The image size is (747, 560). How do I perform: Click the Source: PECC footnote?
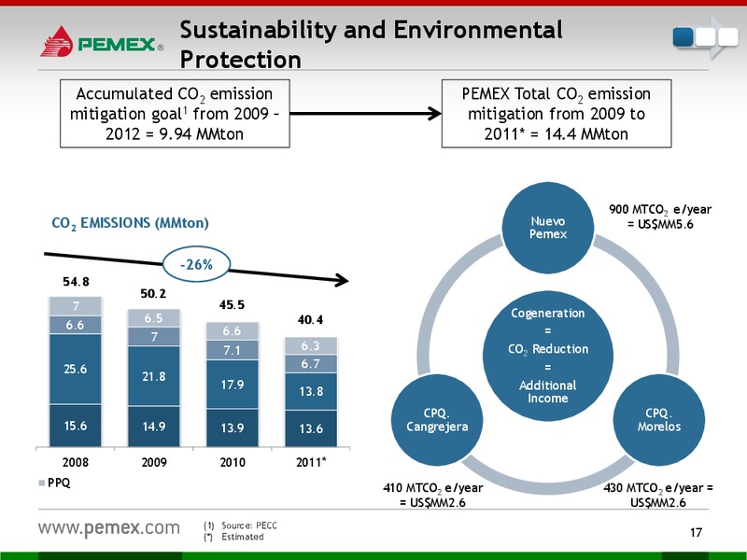click(241, 525)
